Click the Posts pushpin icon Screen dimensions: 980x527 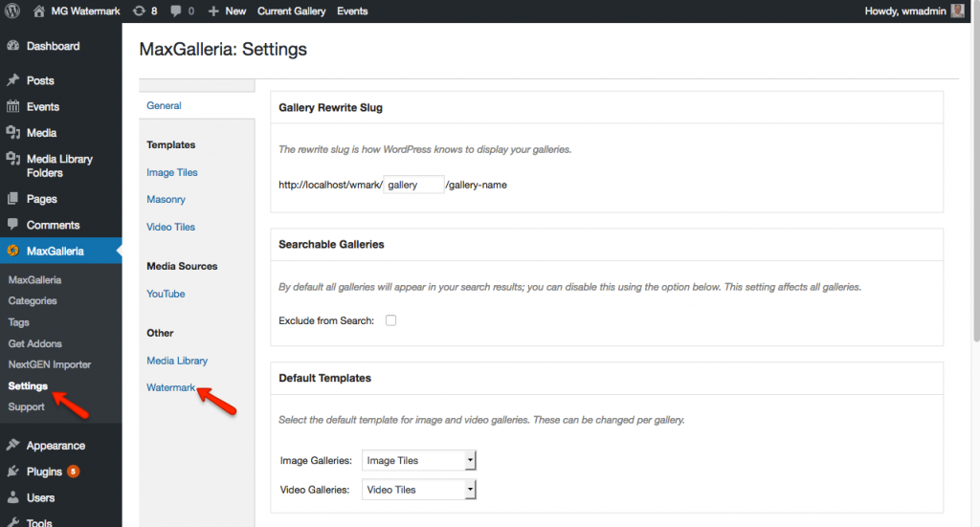tap(13, 80)
